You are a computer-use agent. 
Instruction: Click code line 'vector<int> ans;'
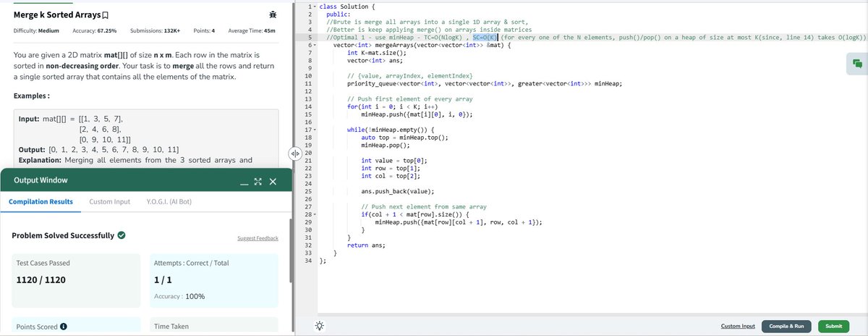[x=375, y=60]
